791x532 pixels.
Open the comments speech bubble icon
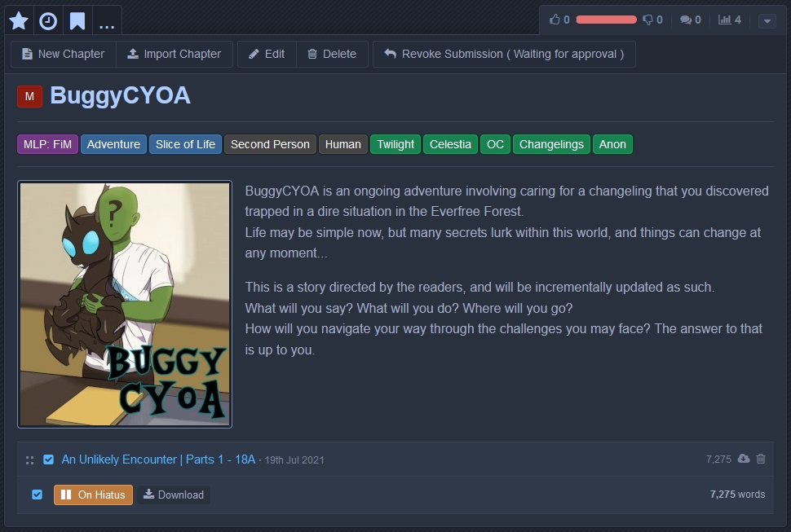point(686,20)
